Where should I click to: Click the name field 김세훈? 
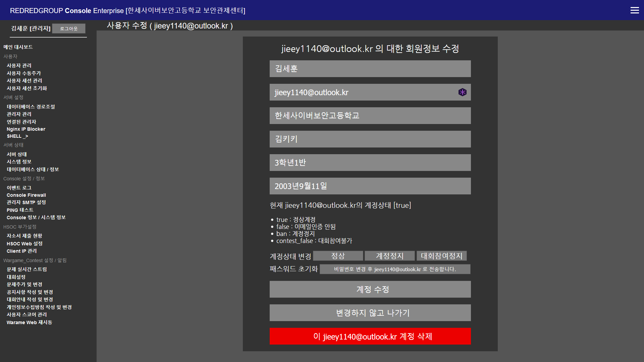coord(370,69)
